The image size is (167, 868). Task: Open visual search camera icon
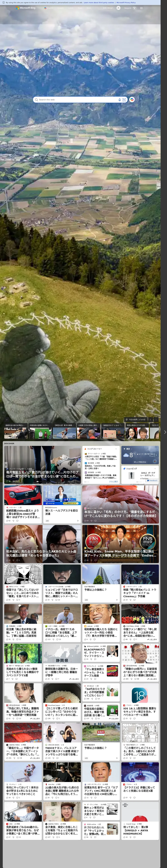124,100
